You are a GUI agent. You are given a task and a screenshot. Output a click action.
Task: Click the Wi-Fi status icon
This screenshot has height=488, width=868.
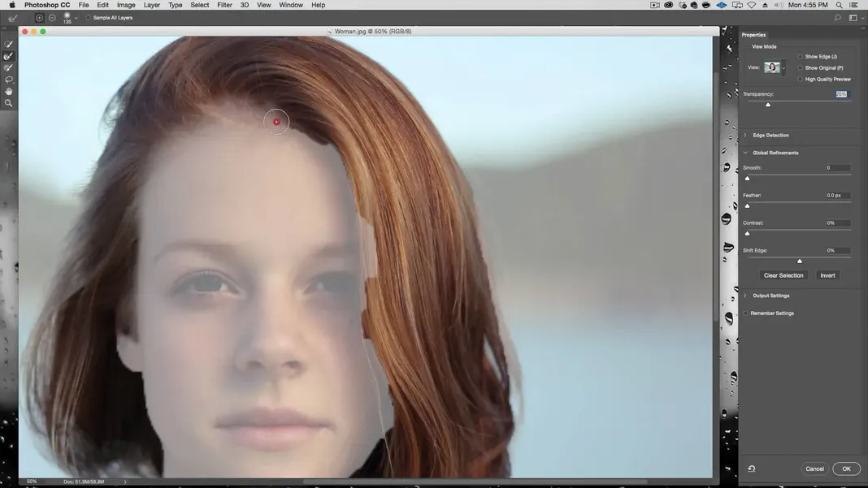751,5
